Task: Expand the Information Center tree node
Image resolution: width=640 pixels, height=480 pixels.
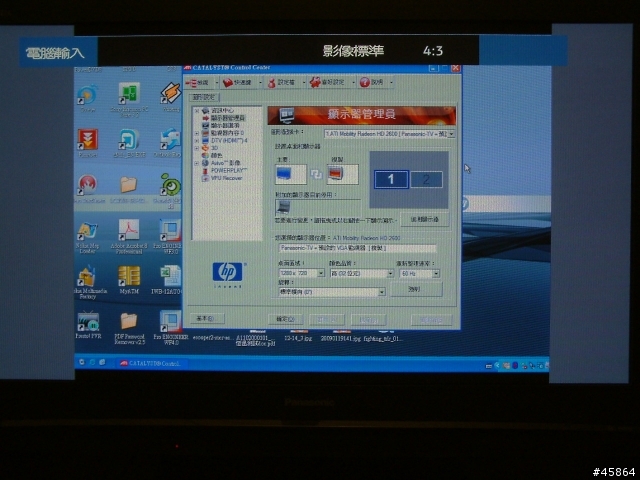Action: point(197,111)
